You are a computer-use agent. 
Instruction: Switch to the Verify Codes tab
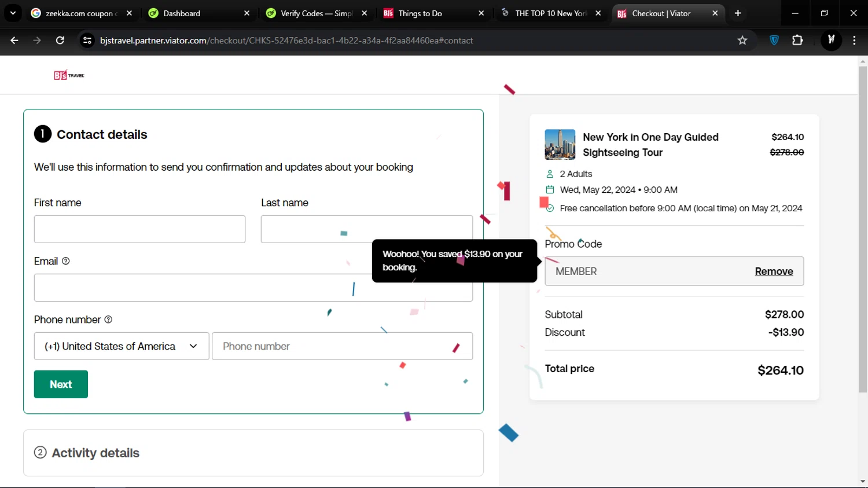(317, 13)
